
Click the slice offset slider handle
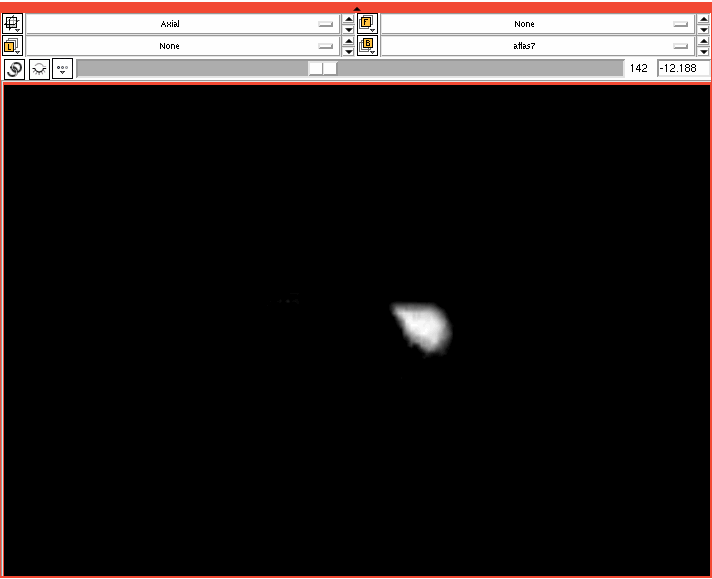pyautogui.click(x=322, y=68)
